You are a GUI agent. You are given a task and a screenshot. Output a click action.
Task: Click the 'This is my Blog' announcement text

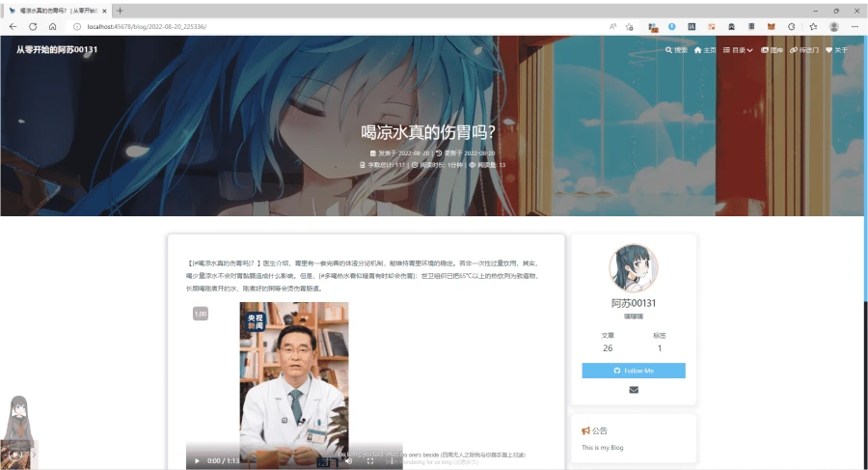coord(602,447)
